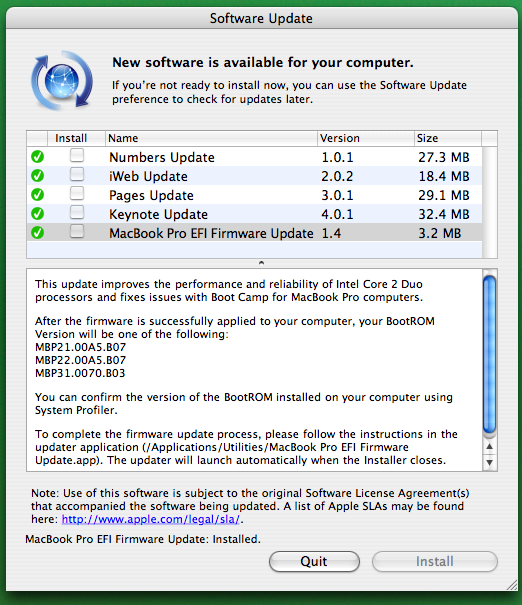
Task: Sort list by Size column header
Action: 448,138
